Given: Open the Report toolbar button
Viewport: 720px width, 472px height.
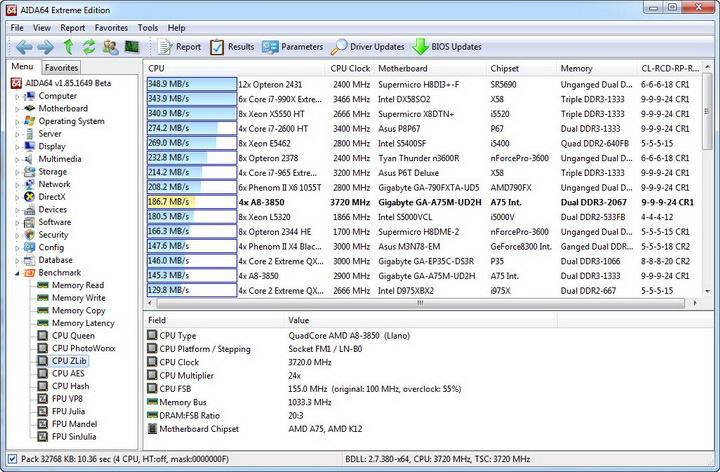Looking at the screenshot, I should point(180,47).
